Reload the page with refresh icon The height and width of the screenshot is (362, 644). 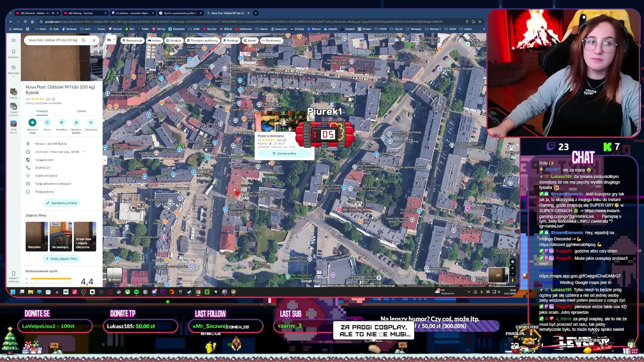(x=26, y=22)
